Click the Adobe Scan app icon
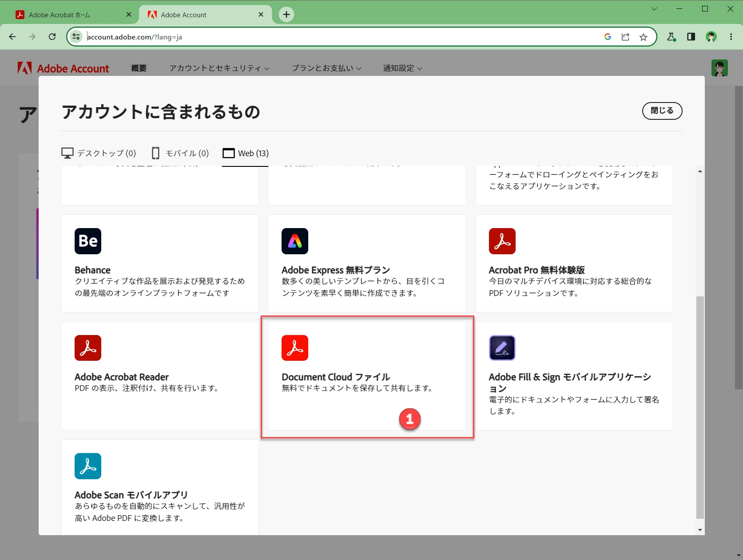 (x=88, y=466)
